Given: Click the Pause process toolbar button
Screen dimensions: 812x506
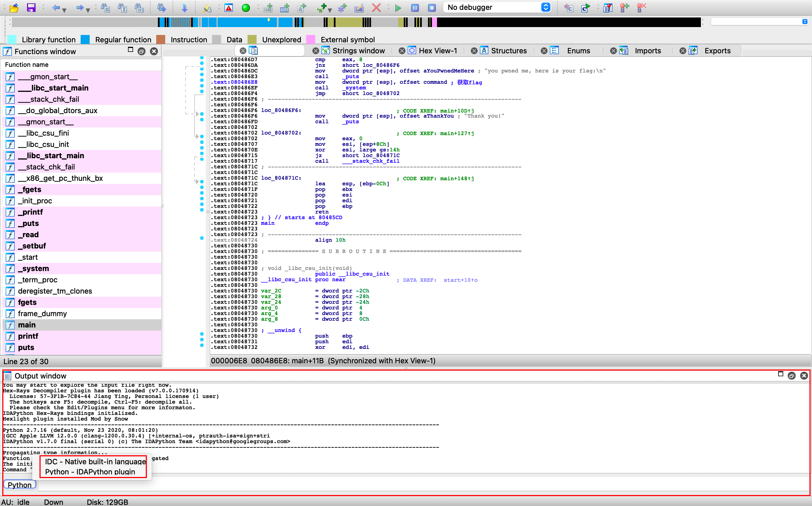Looking at the screenshot, I should click(x=415, y=7).
